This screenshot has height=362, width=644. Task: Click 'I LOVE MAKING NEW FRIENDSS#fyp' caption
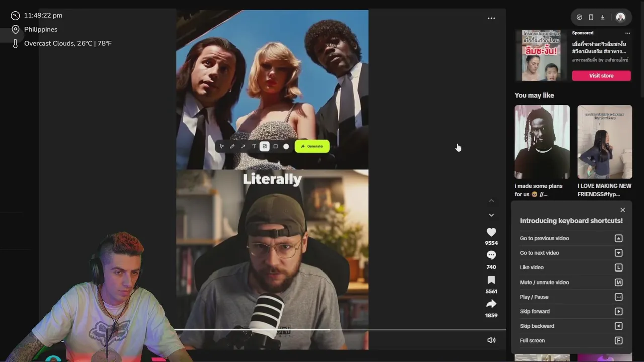(604, 190)
